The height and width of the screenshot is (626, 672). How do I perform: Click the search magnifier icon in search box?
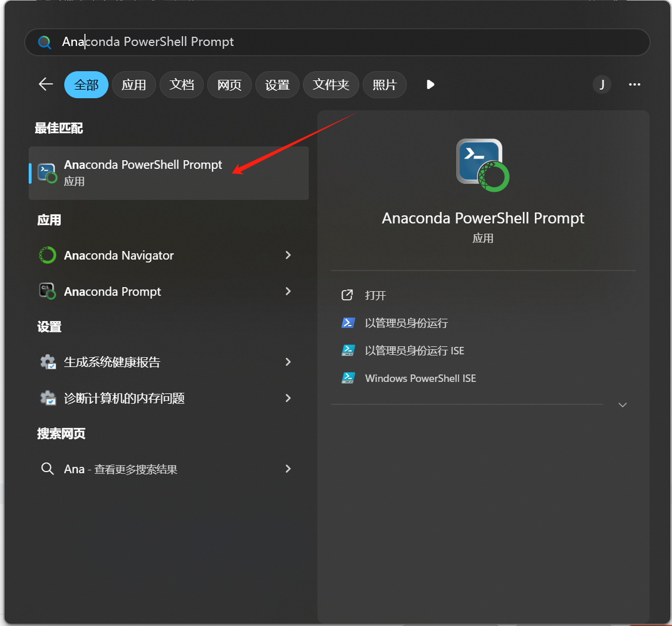(45, 42)
